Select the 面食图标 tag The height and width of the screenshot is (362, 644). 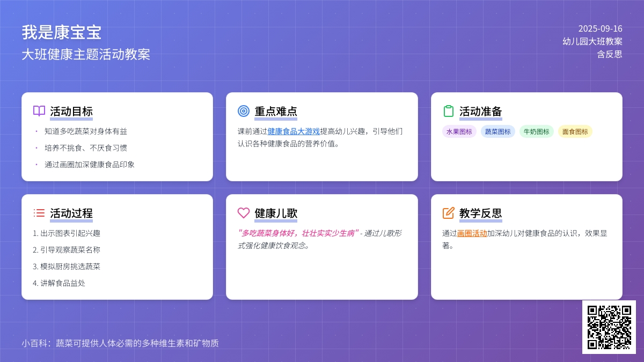click(x=575, y=132)
